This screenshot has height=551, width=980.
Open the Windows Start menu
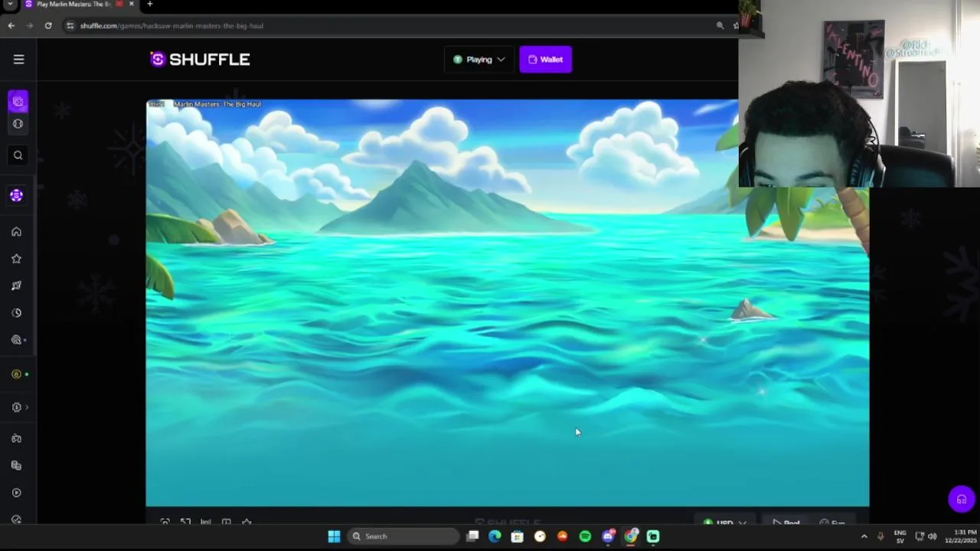coord(334,536)
